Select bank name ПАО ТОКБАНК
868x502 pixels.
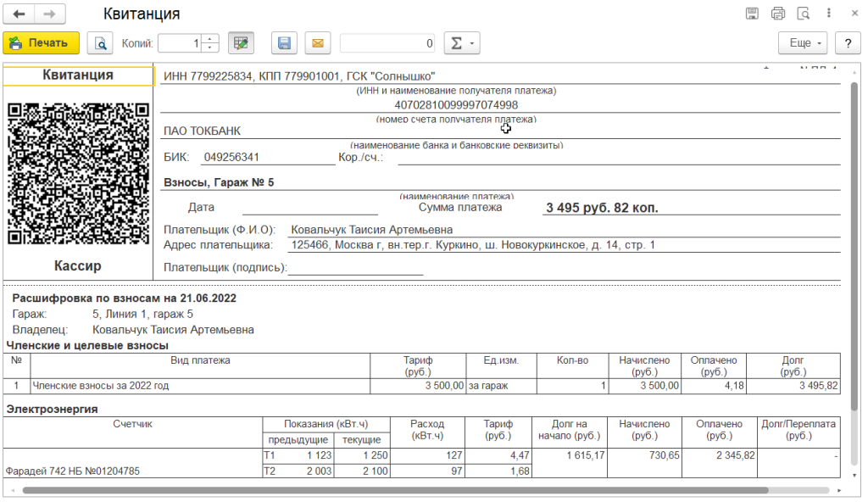coord(202,131)
